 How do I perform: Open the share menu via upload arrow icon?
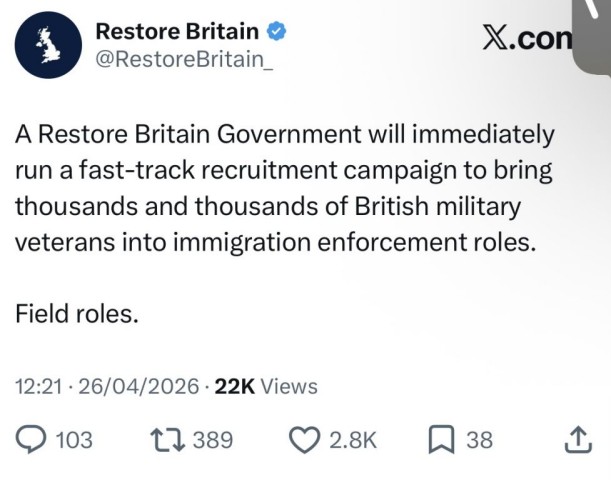tap(576, 440)
